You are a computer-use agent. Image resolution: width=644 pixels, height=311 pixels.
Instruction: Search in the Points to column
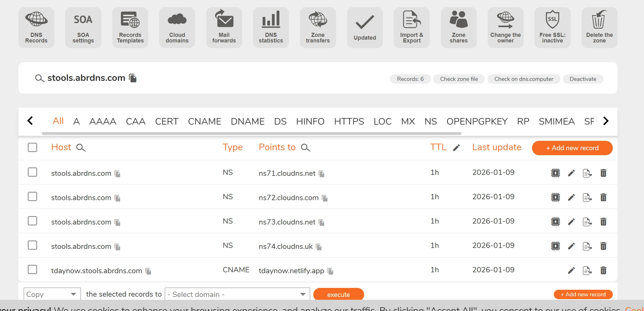[305, 148]
